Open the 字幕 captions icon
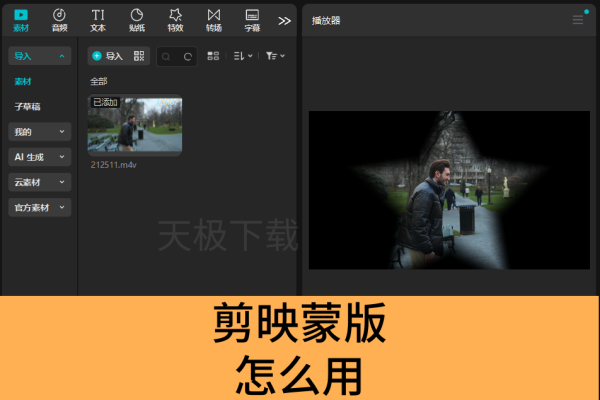Screen dimensions: 600x400 click(x=252, y=21)
